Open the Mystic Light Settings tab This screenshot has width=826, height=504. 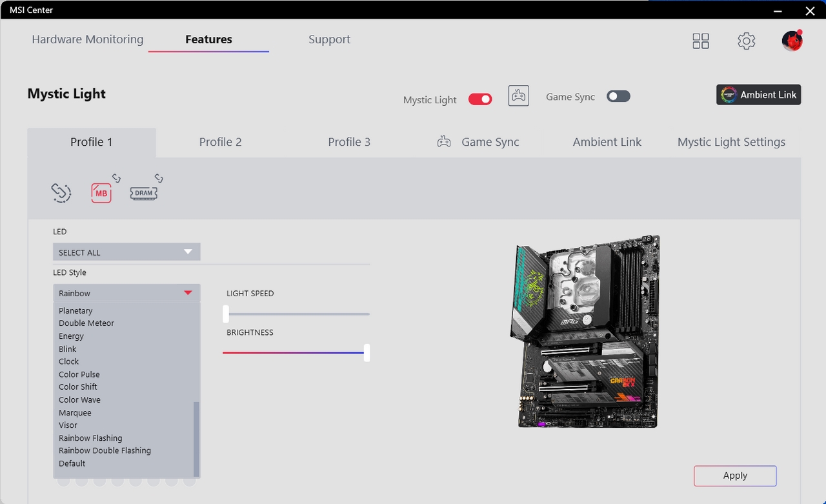(x=732, y=142)
